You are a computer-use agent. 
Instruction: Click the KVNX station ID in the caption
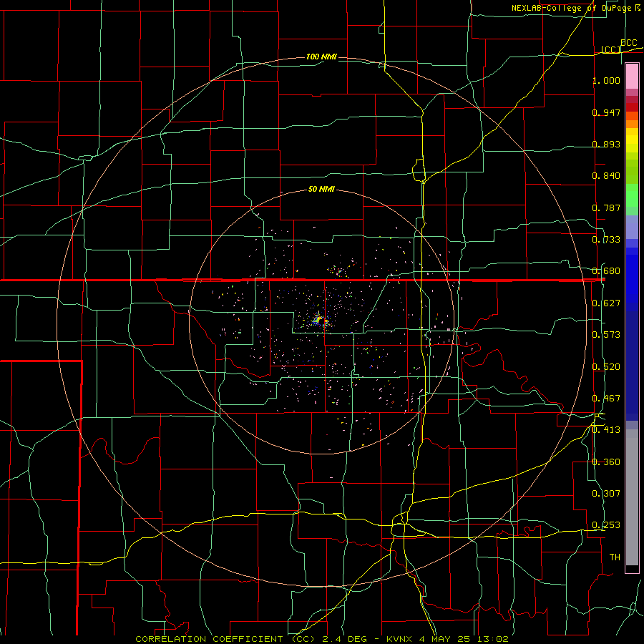(x=399, y=639)
